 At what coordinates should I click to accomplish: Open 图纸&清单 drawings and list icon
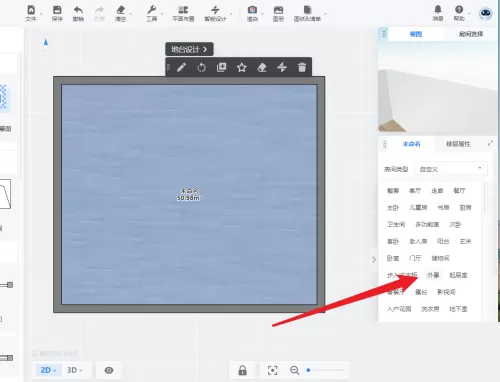point(307,10)
